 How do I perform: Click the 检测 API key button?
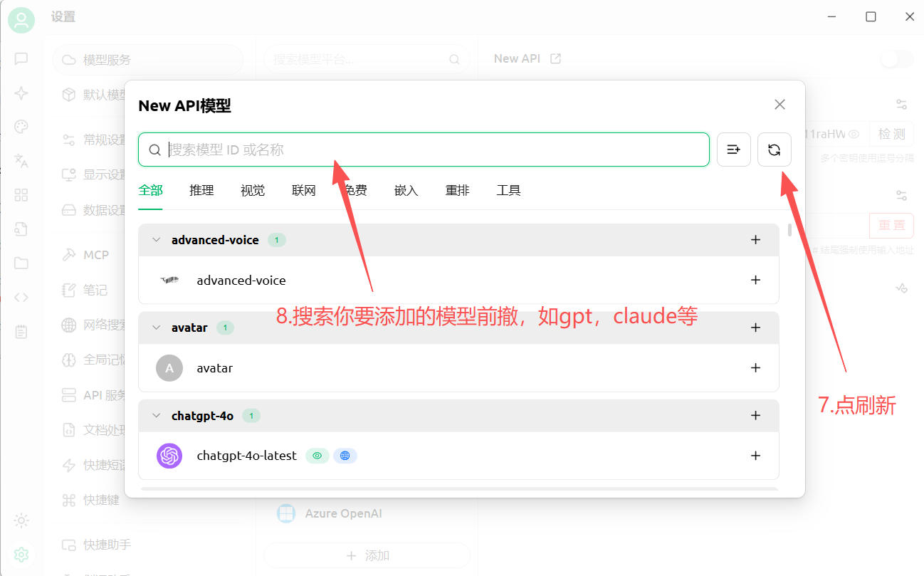click(x=891, y=134)
